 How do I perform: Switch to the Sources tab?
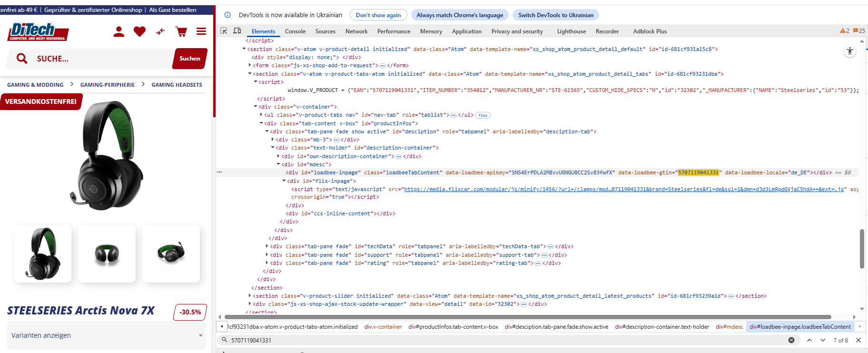(325, 31)
